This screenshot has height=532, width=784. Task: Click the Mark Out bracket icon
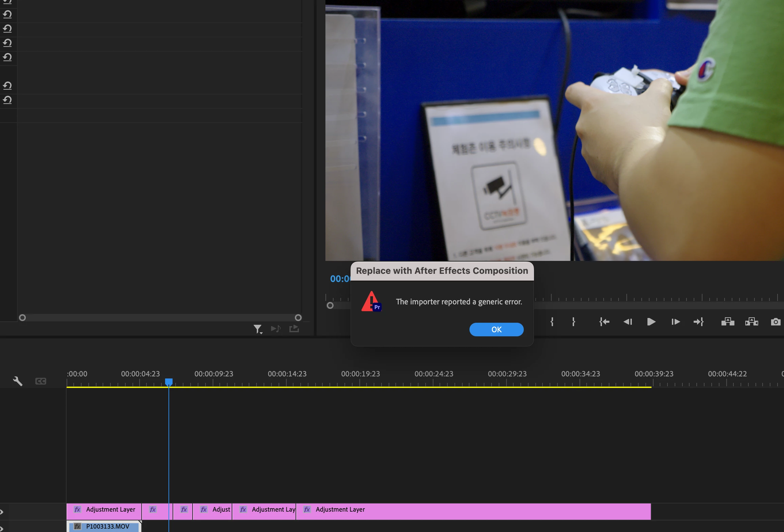click(x=573, y=322)
